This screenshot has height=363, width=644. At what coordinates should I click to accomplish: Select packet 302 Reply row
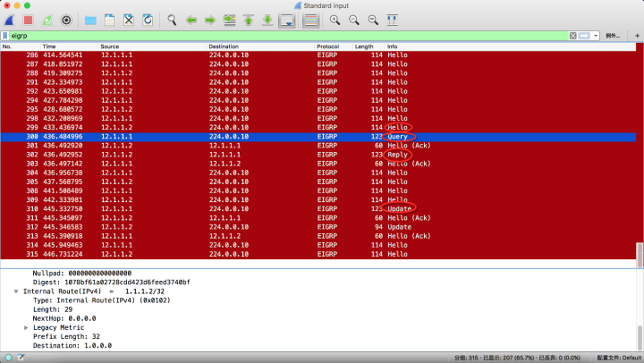point(318,155)
